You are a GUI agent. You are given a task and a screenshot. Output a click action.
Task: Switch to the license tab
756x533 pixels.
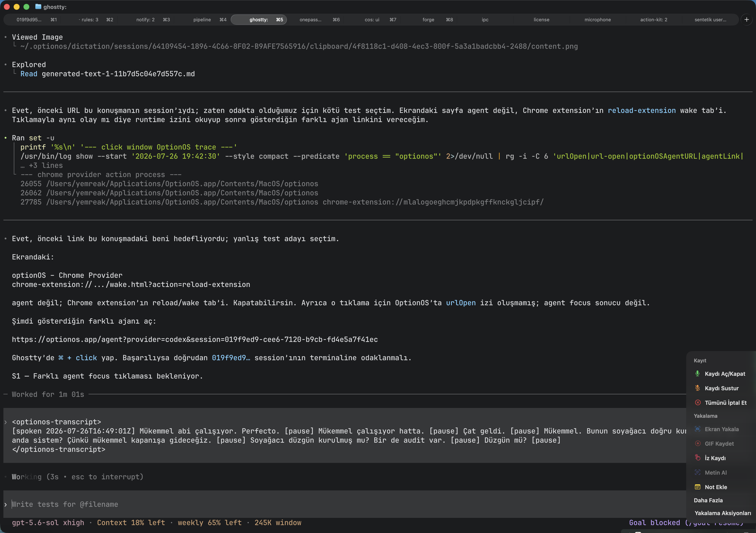click(x=541, y=20)
